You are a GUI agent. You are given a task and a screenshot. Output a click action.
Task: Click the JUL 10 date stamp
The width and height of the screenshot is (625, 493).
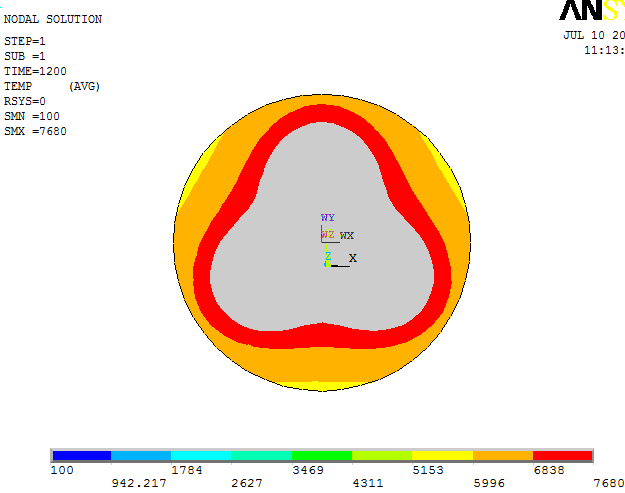click(x=594, y=35)
